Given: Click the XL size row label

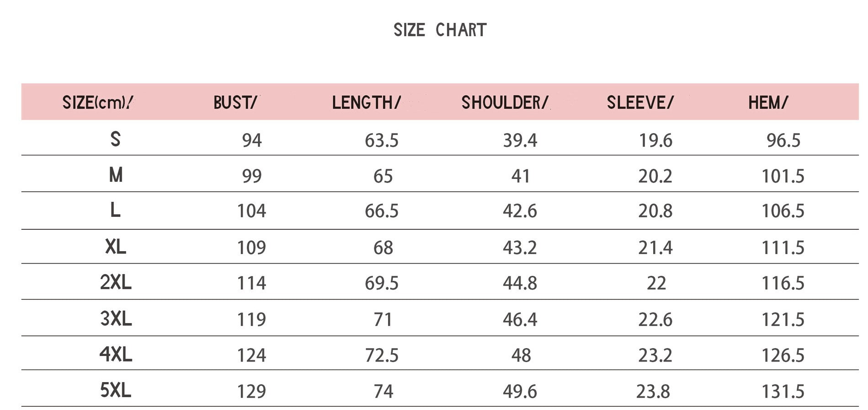Looking at the screenshot, I should pos(116,247).
